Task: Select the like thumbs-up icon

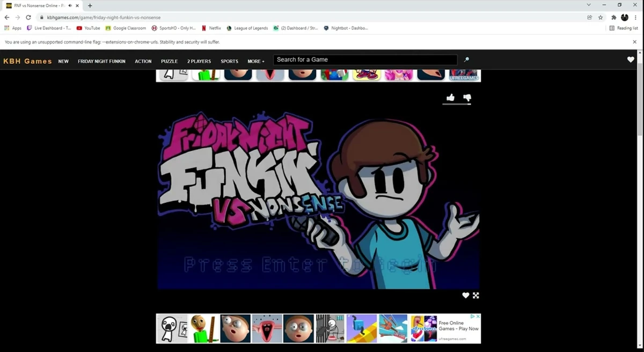Action: (x=450, y=97)
